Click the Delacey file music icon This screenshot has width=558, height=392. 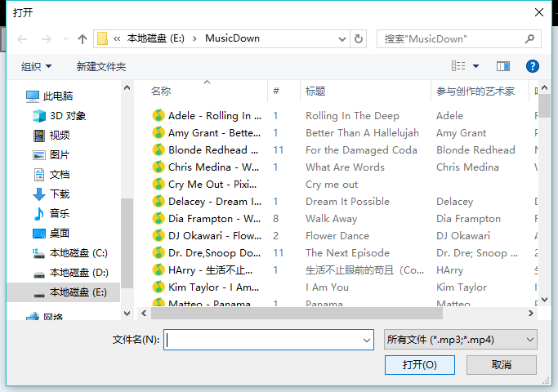(x=158, y=202)
